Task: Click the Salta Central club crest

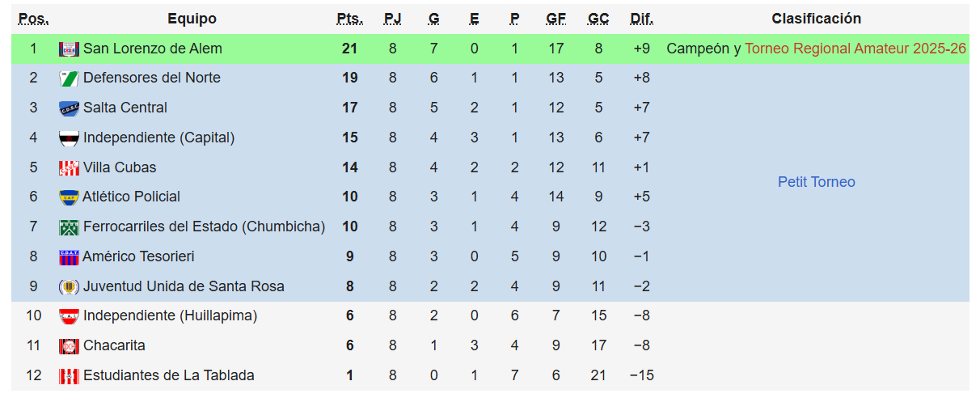Action: click(x=69, y=108)
